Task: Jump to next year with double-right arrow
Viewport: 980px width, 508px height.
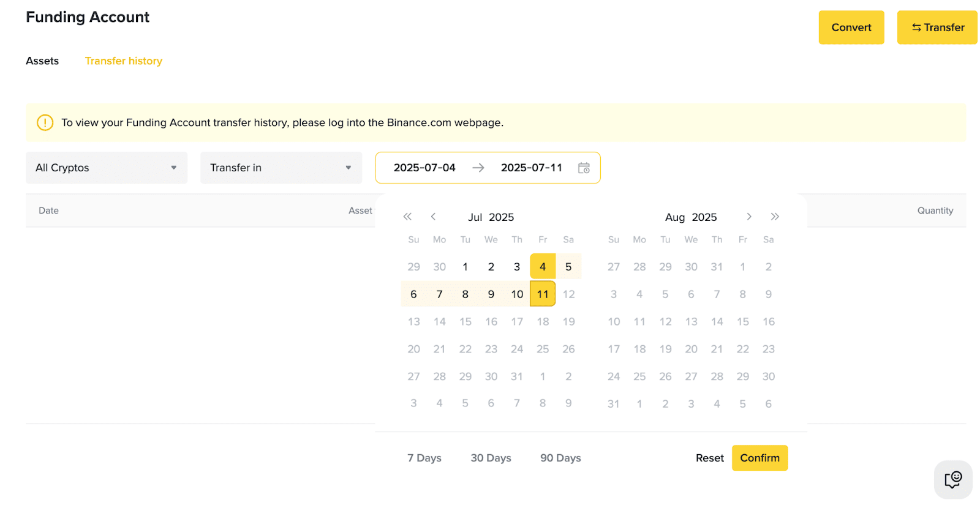Action: pyautogui.click(x=775, y=217)
